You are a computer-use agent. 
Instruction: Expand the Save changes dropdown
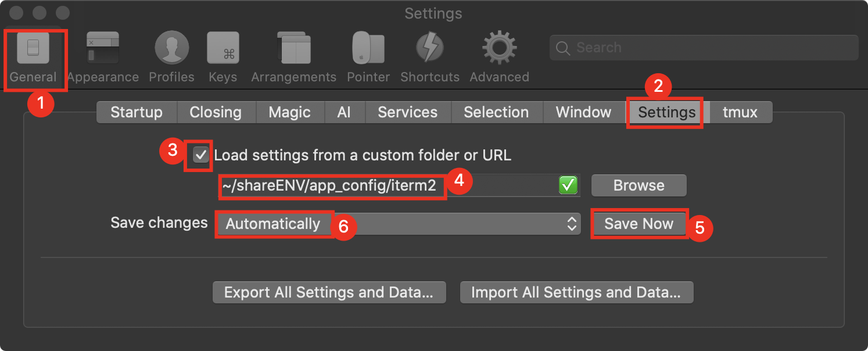[x=399, y=224]
